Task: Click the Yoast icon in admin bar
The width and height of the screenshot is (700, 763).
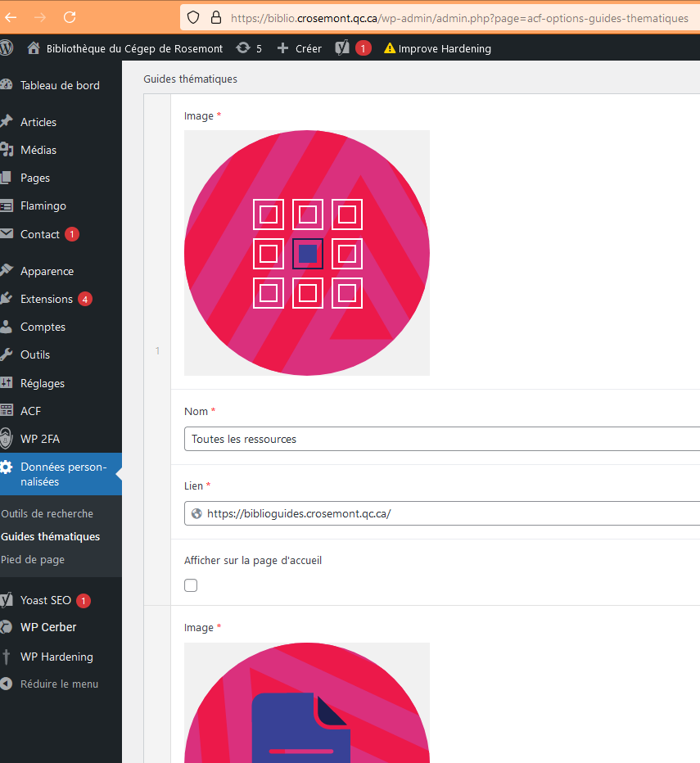Action: point(342,48)
